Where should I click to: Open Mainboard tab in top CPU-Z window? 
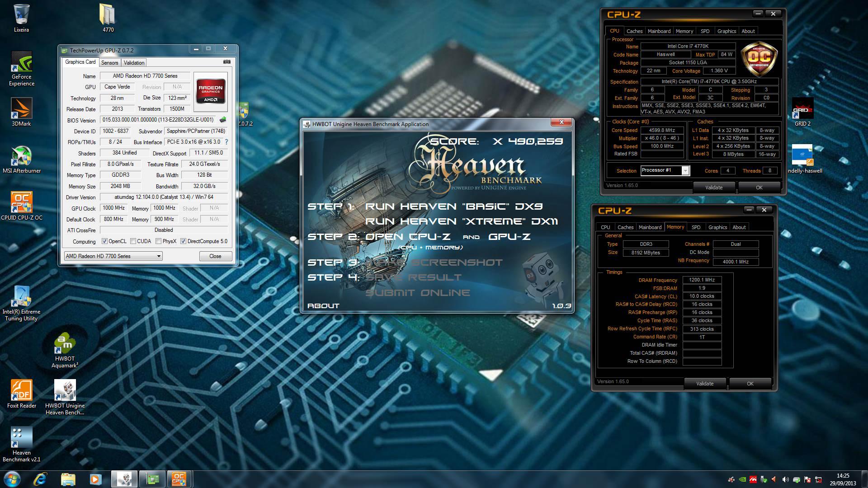659,31
